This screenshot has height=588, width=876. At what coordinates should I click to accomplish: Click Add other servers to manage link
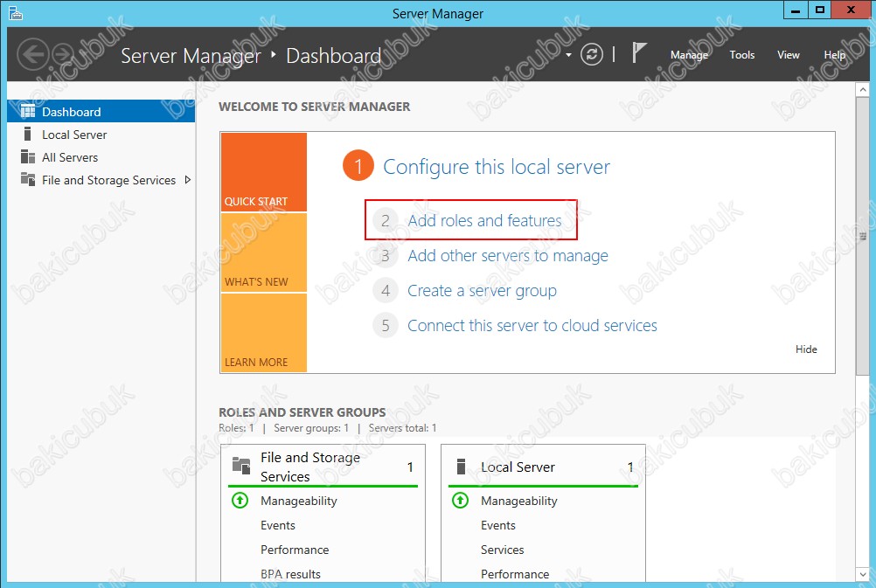(508, 256)
